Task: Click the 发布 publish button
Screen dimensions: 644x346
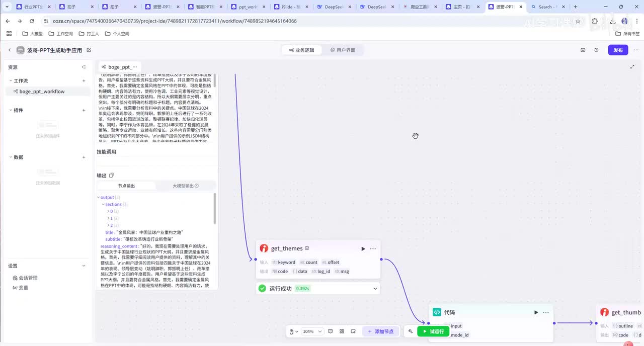Action: tap(618, 50)
